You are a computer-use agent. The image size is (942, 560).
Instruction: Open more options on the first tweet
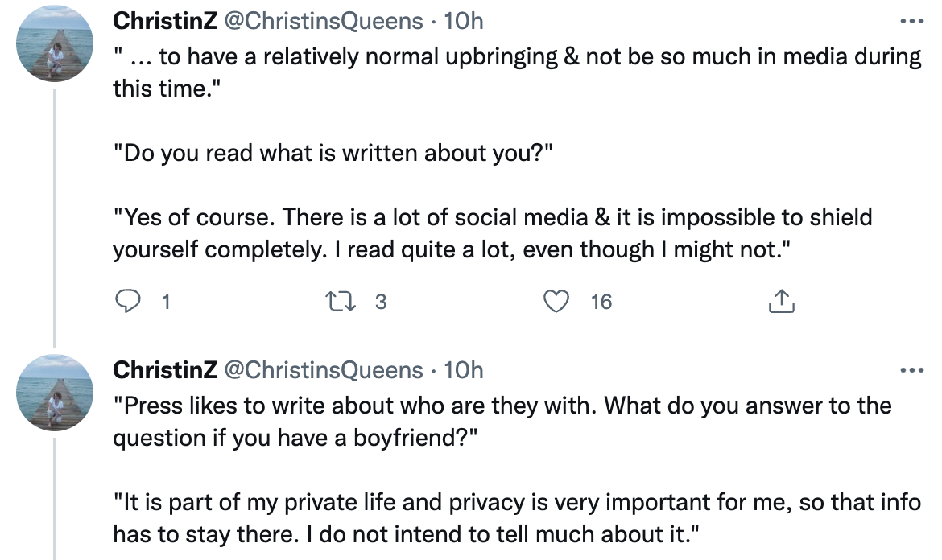pyautogui.click(x=911, y=21)
